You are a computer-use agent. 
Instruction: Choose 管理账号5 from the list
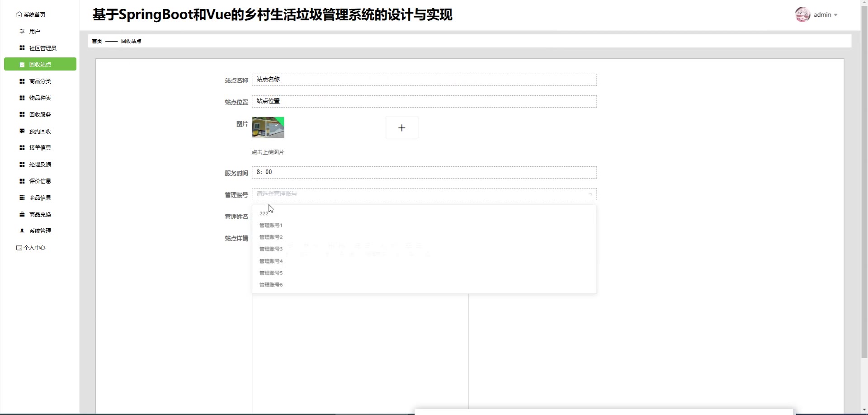(424, 273)
